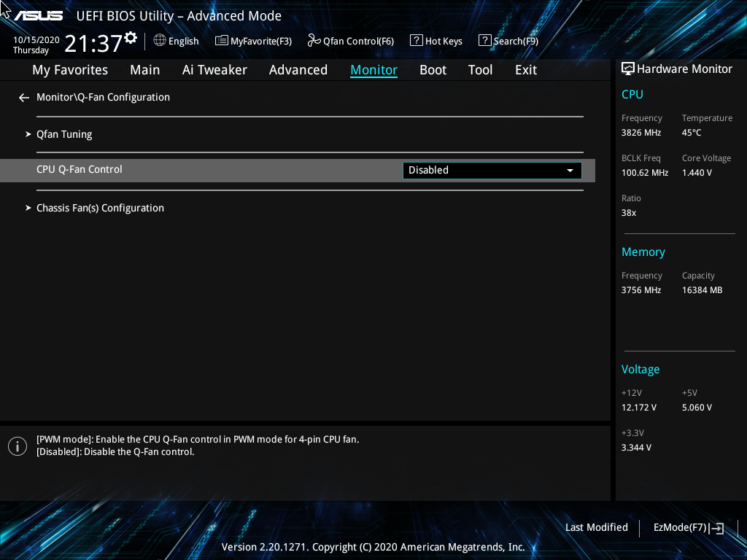747x560 pixels.
Task: Click the +12V reading 12.172 V
Action: (x=638, y=408)
